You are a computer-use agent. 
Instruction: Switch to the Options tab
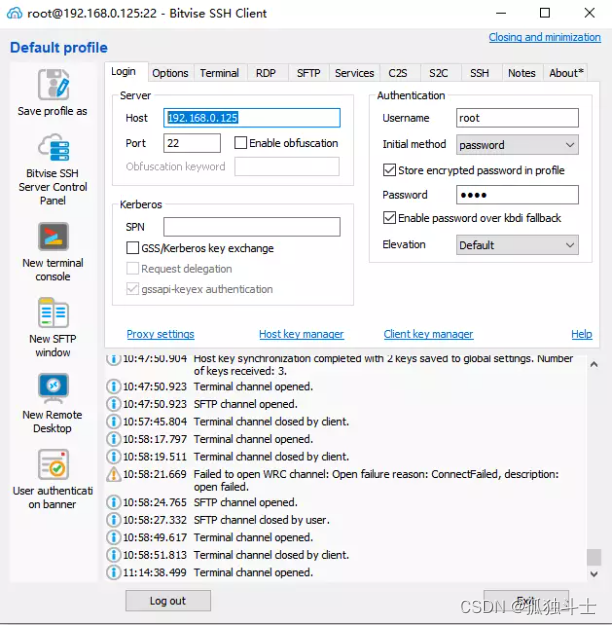(x=170, y=73)
